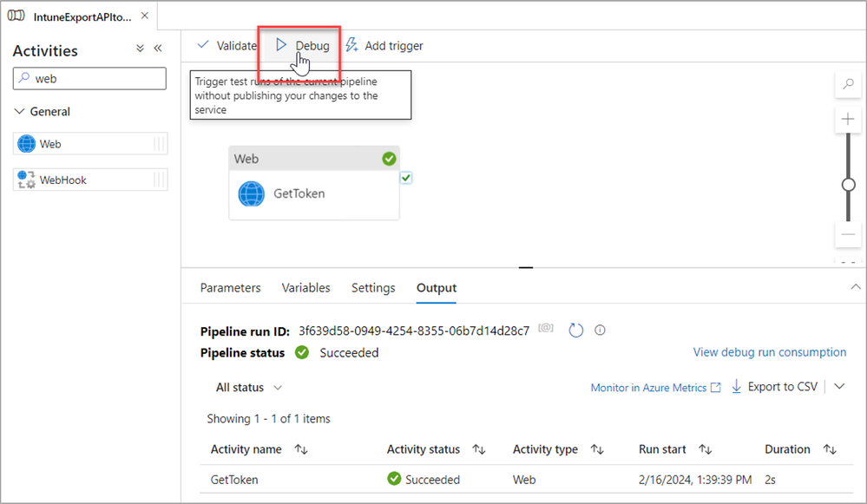Zoom out with the canvas minus icon

(x=848, y=233)
